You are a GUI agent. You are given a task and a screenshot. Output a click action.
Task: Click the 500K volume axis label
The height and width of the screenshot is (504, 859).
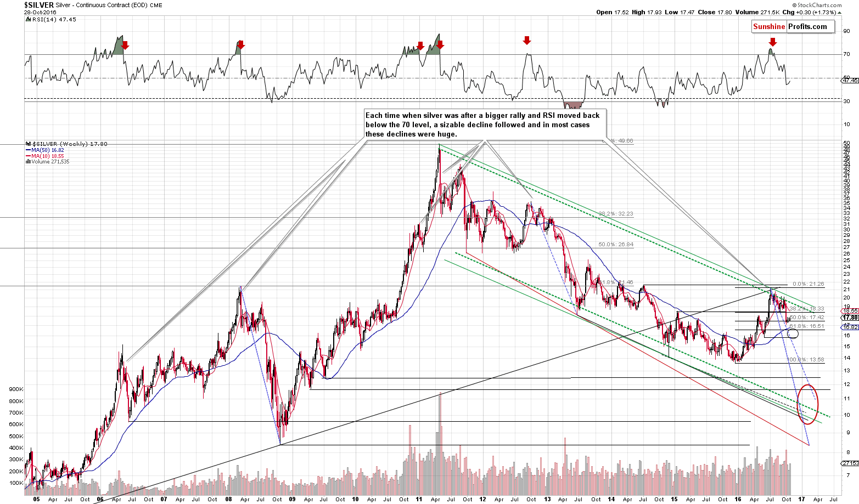pos(16,437)
